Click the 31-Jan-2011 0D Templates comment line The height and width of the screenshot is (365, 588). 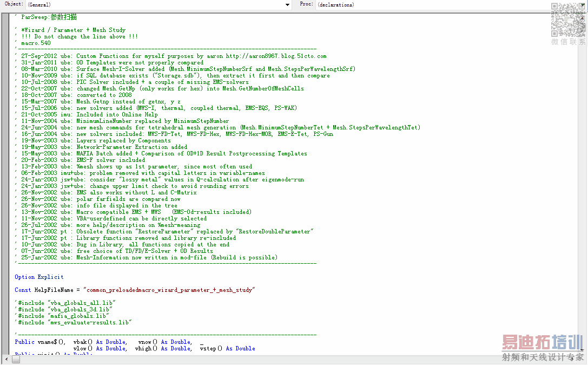(x=109, y=62)
